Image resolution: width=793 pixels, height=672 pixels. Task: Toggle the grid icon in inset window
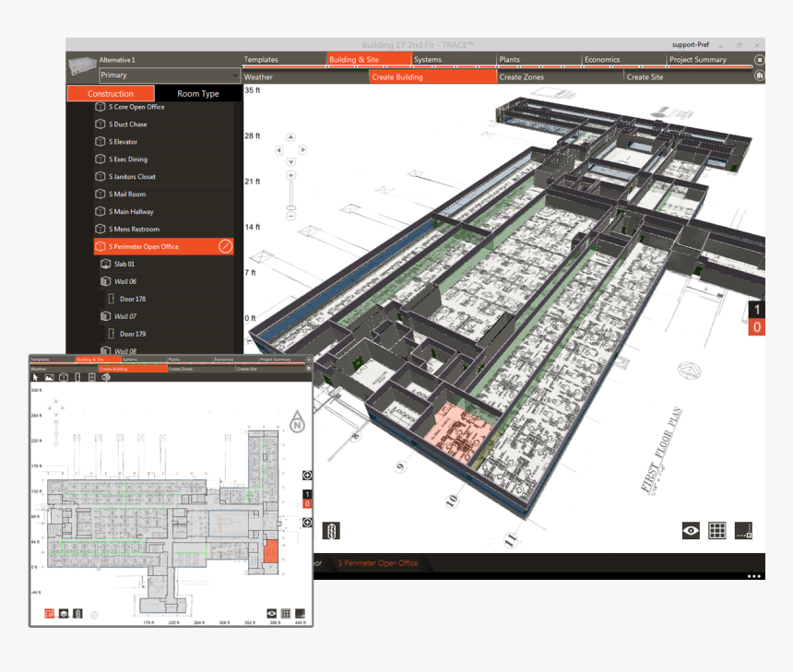coord(286,613)
